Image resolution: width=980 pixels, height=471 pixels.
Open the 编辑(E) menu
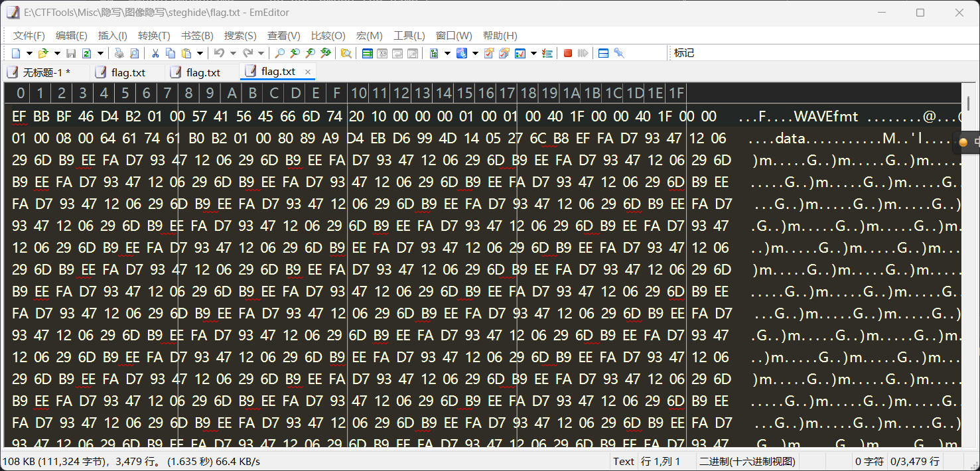(71, 35)
